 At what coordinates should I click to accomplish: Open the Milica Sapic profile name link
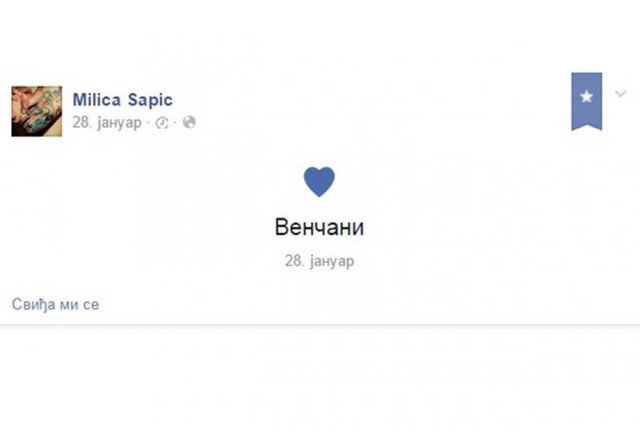(123, 99)
